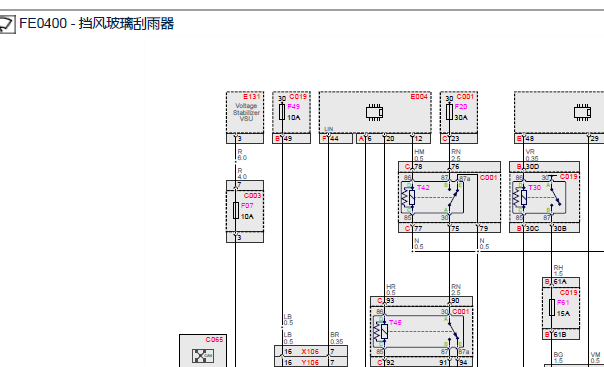Select the C055 connector label

tap(214, 340)
